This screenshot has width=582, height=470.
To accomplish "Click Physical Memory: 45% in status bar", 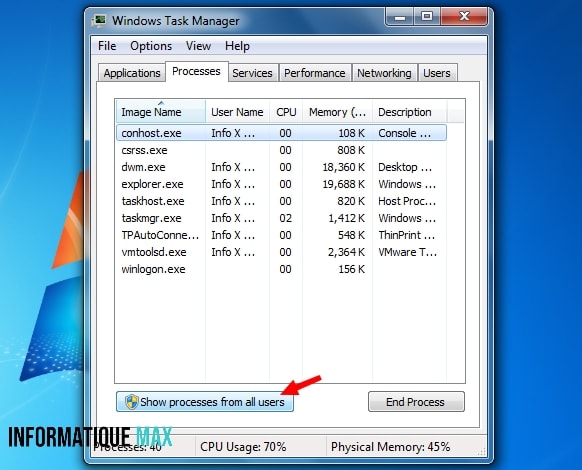I will (x=390, y=447).
